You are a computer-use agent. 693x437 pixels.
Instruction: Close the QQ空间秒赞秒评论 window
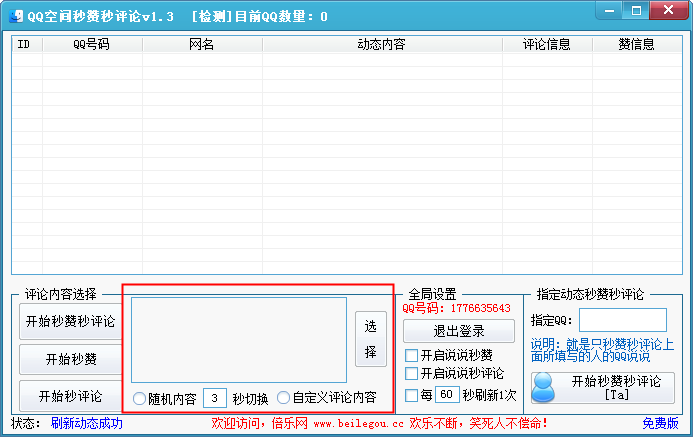[x=669, y=11]
